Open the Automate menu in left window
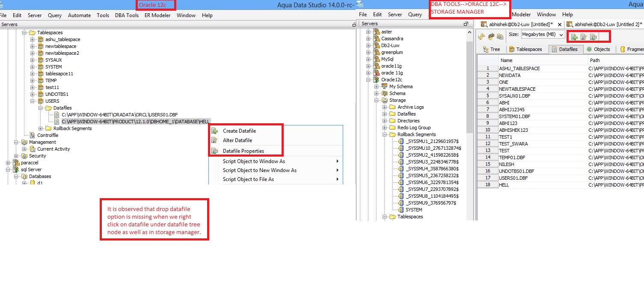The image size is (644, 300). click(79, 15)
